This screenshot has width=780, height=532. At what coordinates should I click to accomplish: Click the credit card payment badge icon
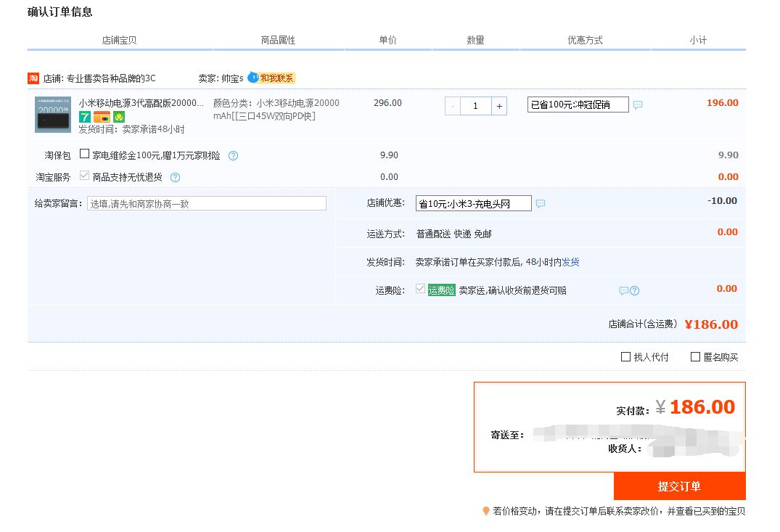[102, 117]
